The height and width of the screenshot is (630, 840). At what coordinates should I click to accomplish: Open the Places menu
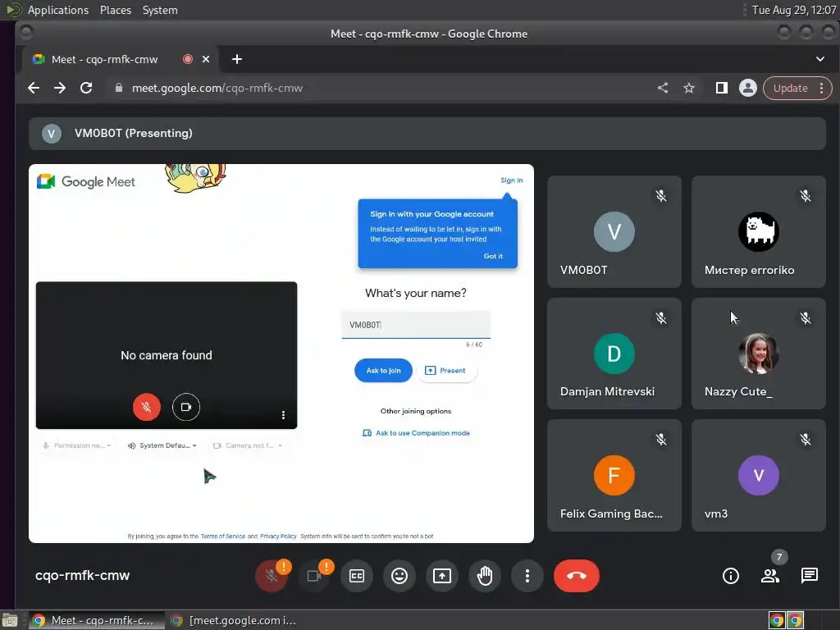tap(116, 10)
